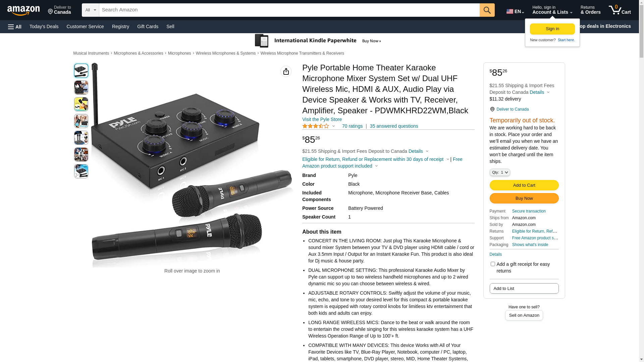Click the Search Amazon input field

pos(289,10)
